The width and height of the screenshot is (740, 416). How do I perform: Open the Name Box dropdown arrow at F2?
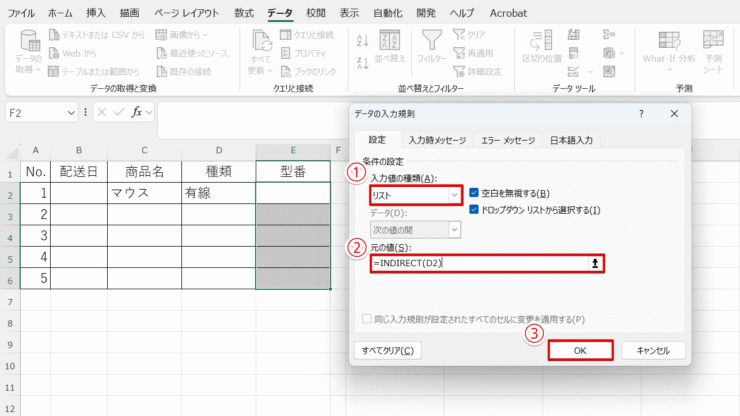pos(71,113)
